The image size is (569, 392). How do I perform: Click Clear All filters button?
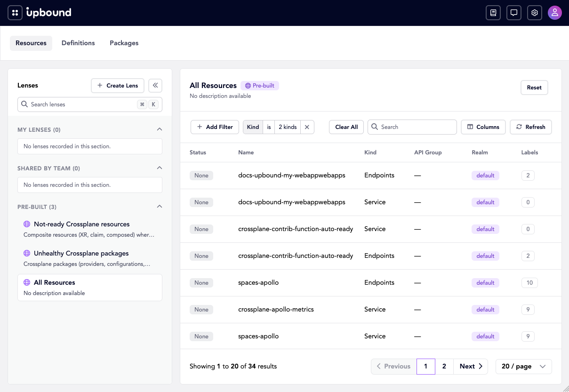coord(346,127)
